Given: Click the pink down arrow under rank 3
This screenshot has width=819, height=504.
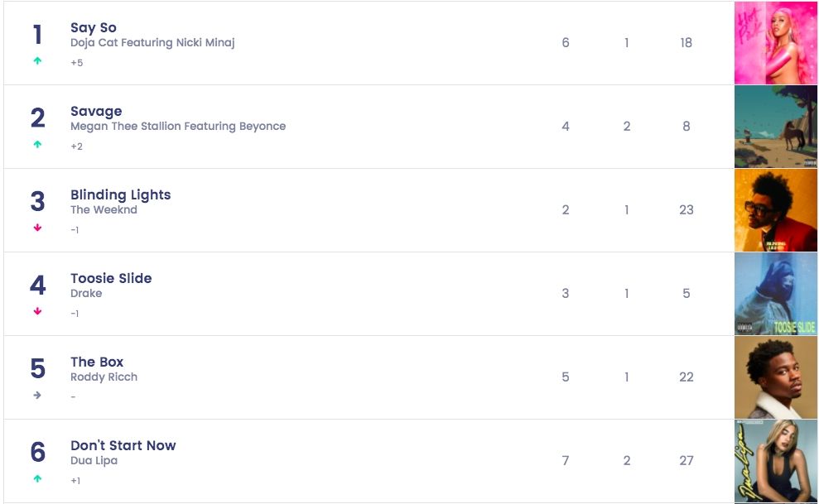Looking at the screenshot, I should (x=37, y=228).
